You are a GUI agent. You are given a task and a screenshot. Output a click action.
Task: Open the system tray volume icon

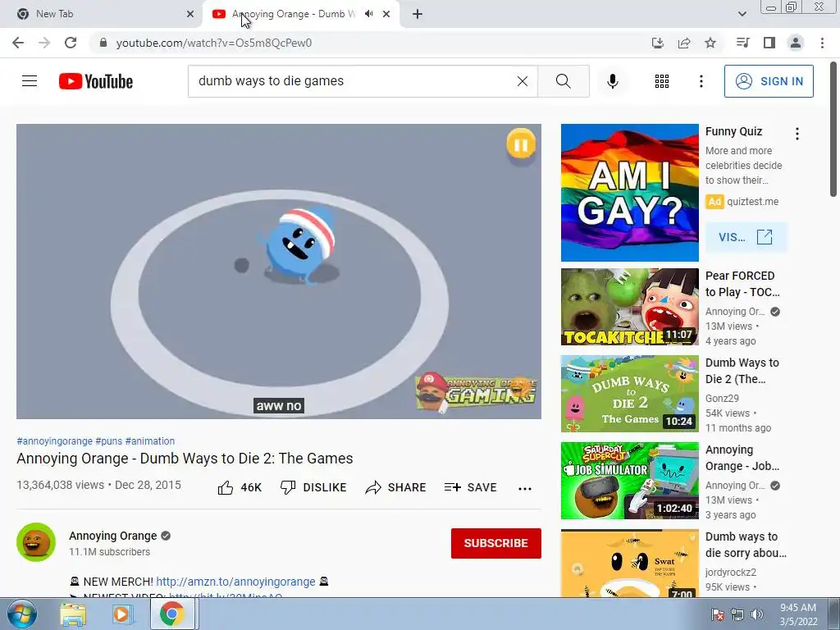[757, 614]
